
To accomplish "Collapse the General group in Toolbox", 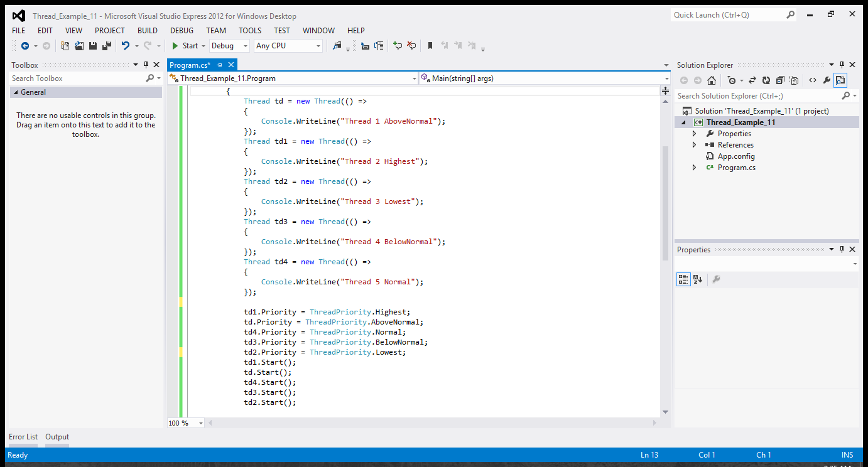I will pos(15,92).
